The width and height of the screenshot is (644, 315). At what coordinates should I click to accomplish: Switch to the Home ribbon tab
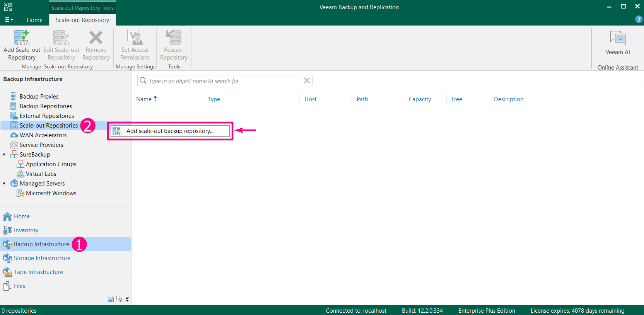pos(34,20)
